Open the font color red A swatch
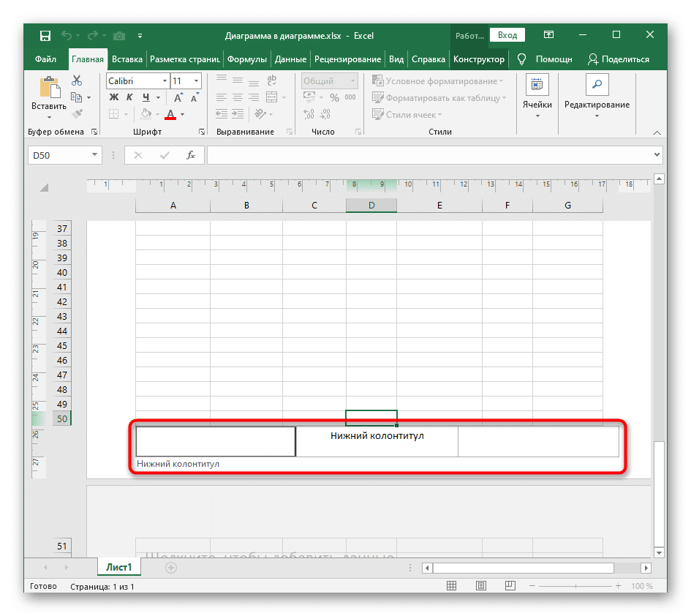 tap(170, 114)
